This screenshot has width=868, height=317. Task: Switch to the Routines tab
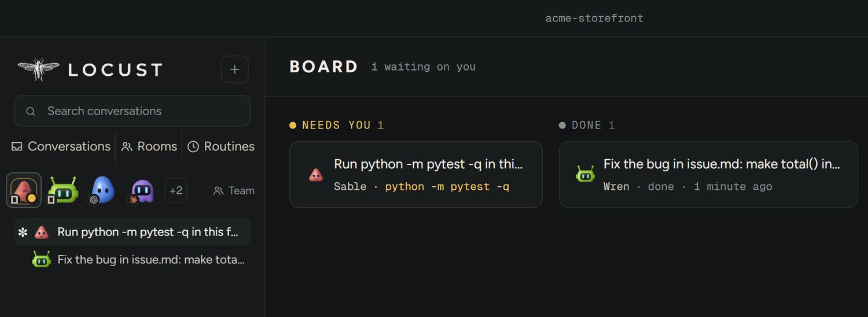(x=221, y=146)
